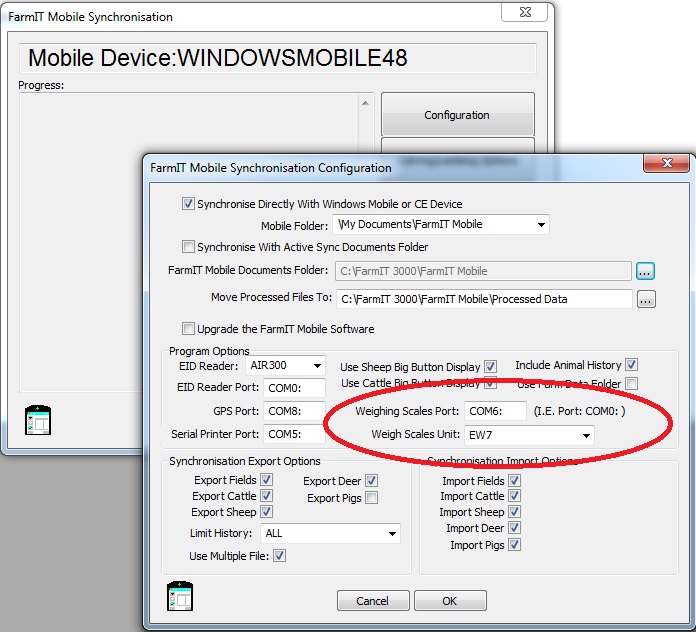Toggle Use Cattle Big Button Display checkbox

click(x=490, y=383)
